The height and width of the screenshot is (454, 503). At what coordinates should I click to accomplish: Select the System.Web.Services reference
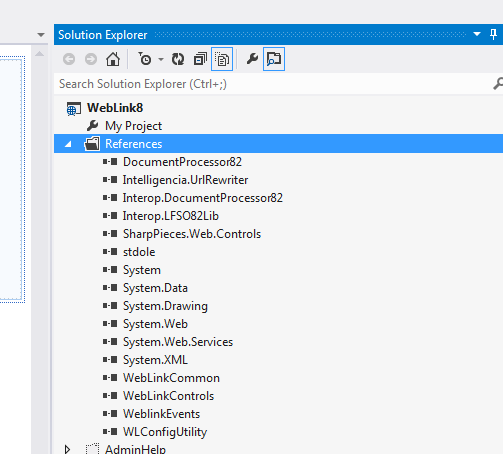178,342
